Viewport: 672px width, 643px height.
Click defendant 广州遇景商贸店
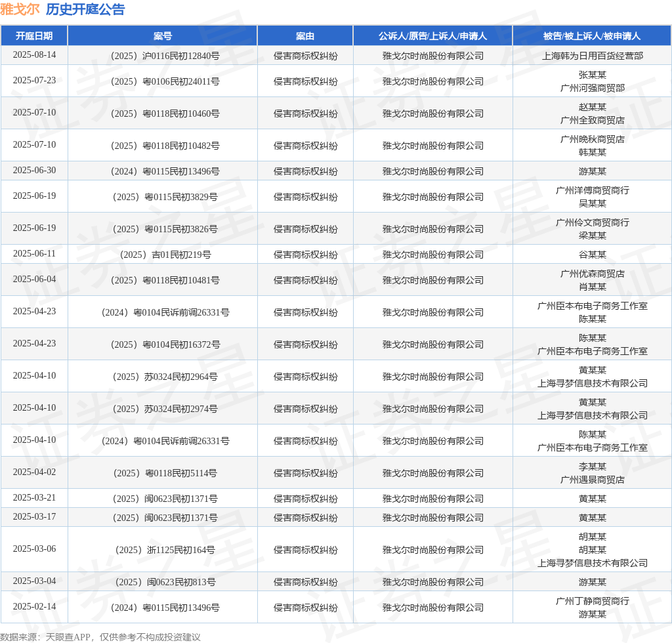click(593, 480)
